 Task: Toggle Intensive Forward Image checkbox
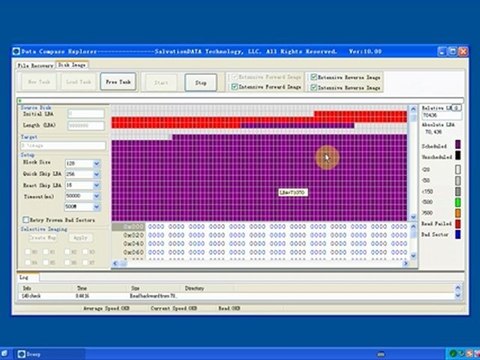tap(234, 87)
